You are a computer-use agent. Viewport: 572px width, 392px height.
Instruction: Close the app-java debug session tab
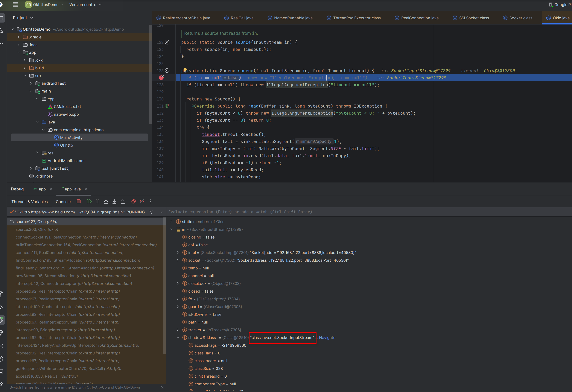coord(86,189)
